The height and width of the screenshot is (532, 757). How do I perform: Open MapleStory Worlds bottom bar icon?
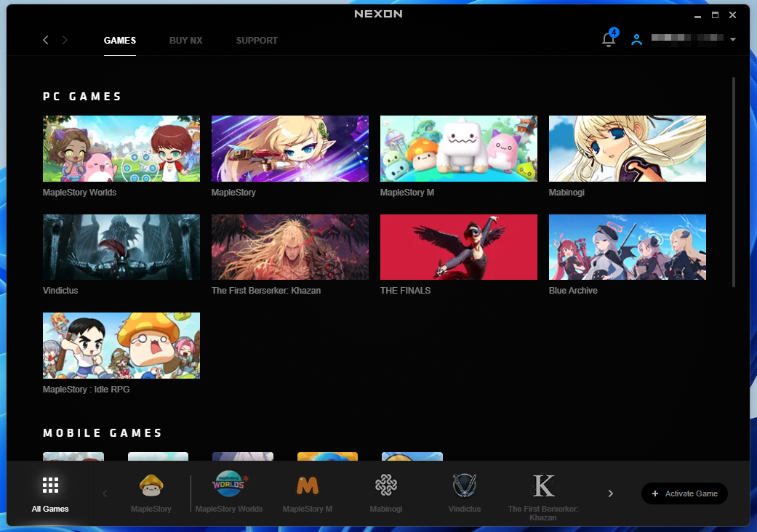click(229, 484)
